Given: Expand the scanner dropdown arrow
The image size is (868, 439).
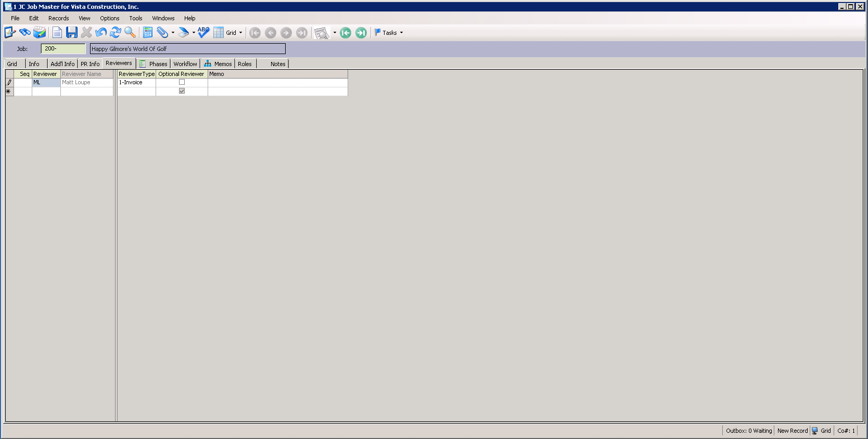Looking at the screenshot, I should point(194,33).
